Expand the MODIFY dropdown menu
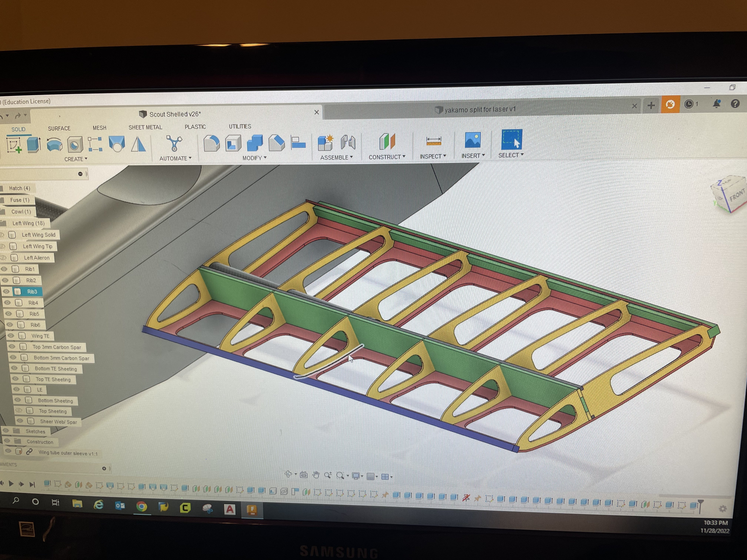 pos(254,158)
